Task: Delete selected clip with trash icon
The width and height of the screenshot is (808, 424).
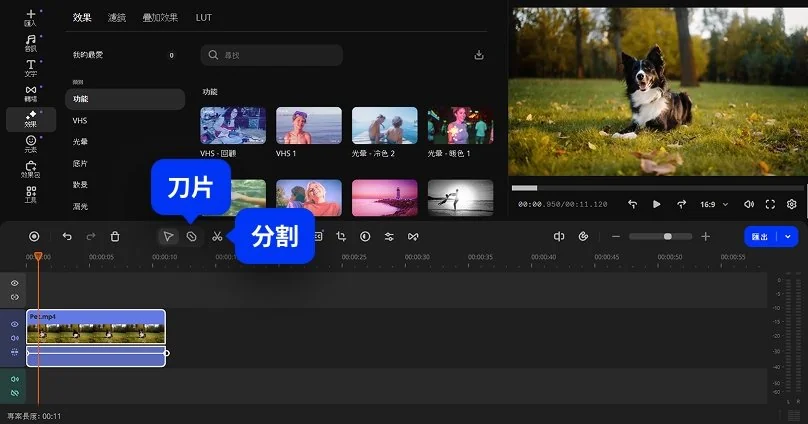Action: (115, 236)
